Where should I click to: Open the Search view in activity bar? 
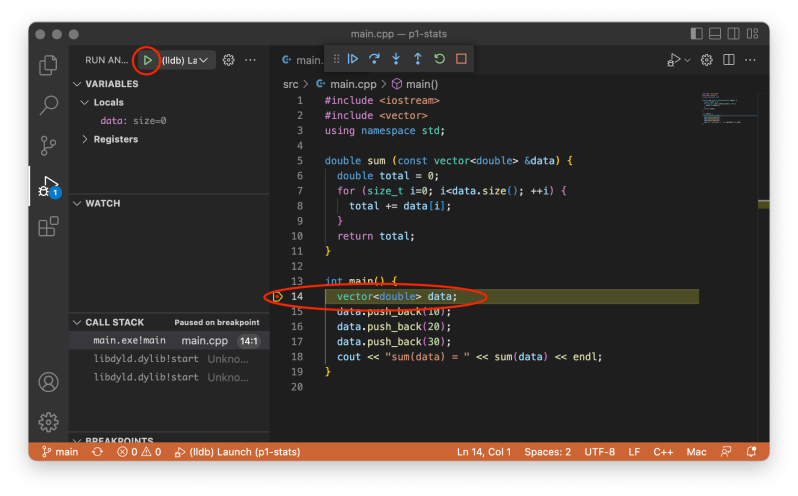coord(48,105)
